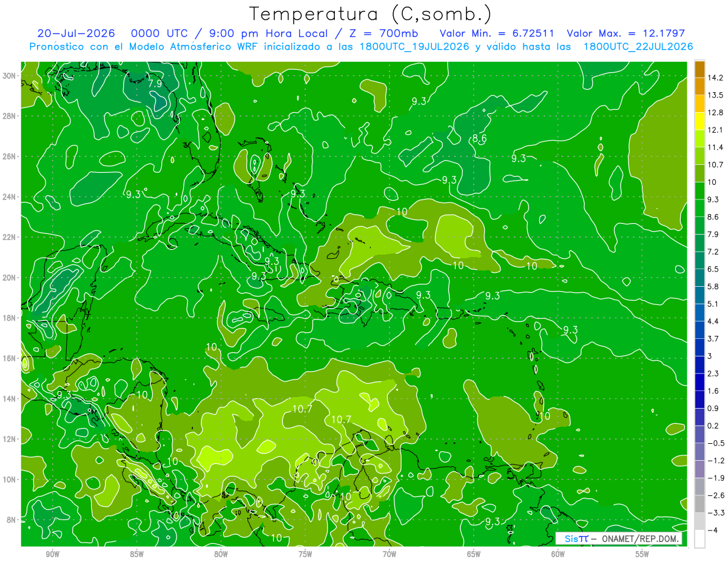Click the 24N latitude axis label
Viewport: 728px width, 562px height.
10,197
